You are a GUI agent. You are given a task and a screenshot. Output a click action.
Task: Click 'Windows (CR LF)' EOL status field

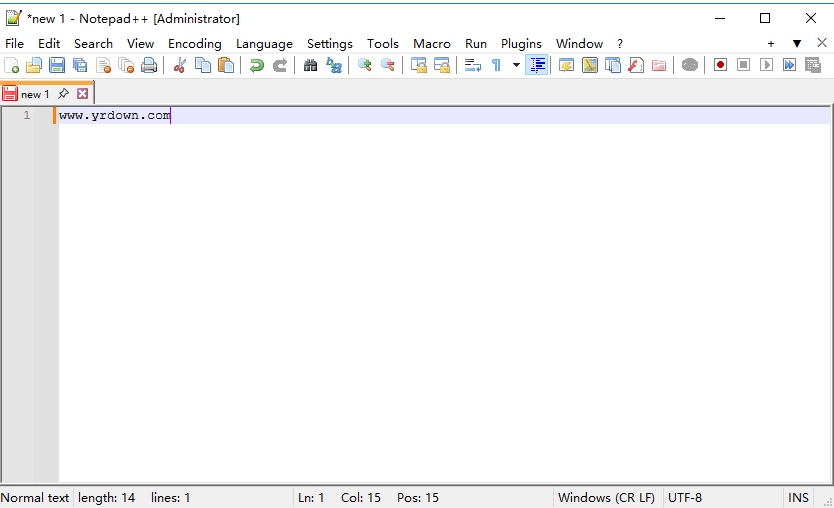[x=606, y=498]
